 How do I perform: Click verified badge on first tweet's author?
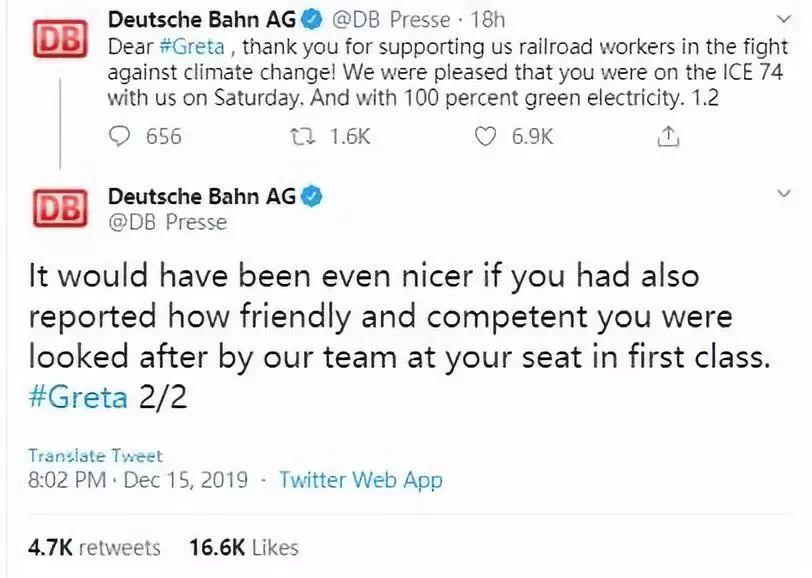(x=313, y=19)
